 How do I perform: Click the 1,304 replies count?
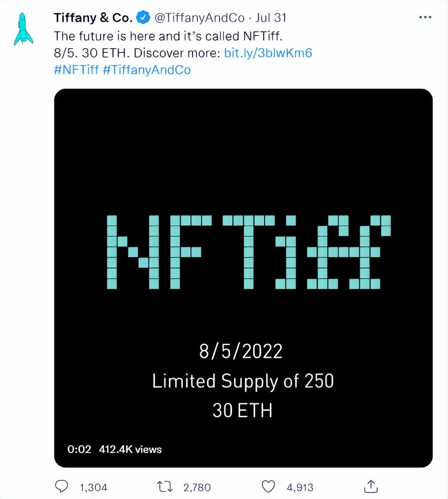(93, 488)
